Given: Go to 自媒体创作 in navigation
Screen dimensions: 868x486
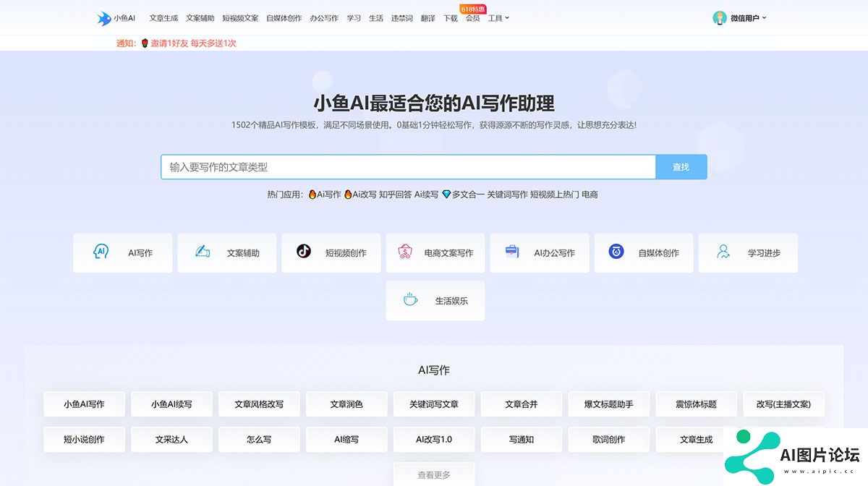Looking at the screenshot, I should click(284, 18).
